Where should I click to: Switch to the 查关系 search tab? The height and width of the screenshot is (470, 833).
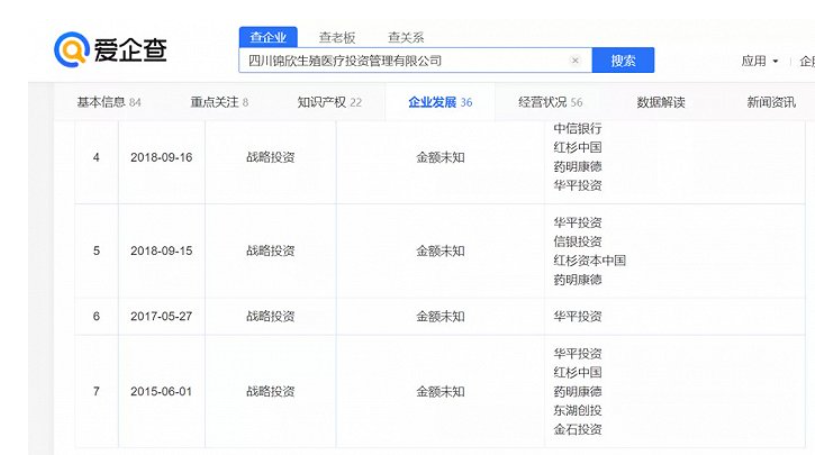point(406,38)
